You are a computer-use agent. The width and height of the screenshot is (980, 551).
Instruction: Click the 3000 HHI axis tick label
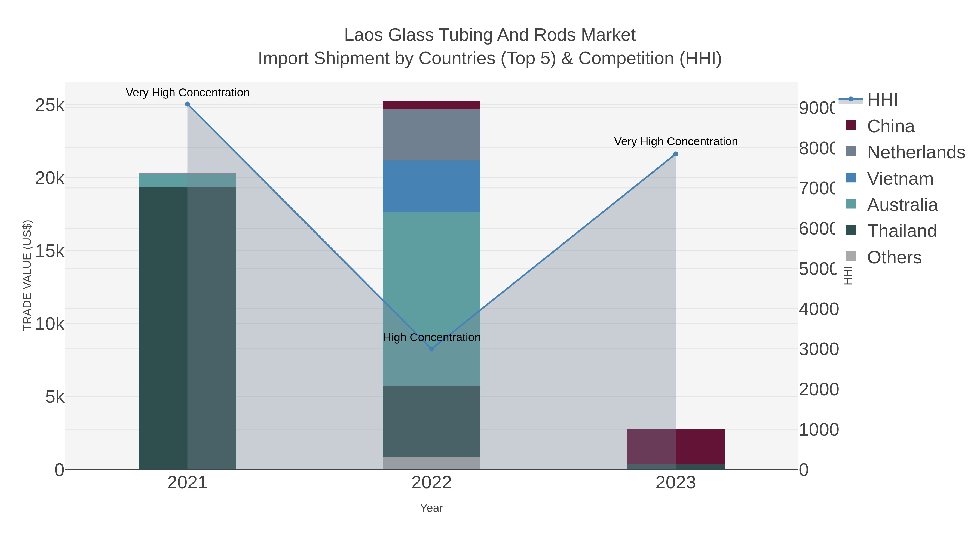(x=819, y=349)
